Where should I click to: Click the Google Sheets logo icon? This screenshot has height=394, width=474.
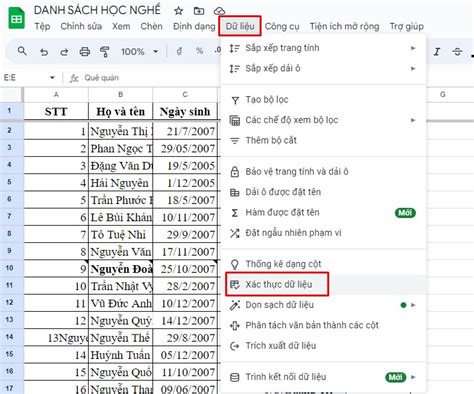[x=16, y=19]
